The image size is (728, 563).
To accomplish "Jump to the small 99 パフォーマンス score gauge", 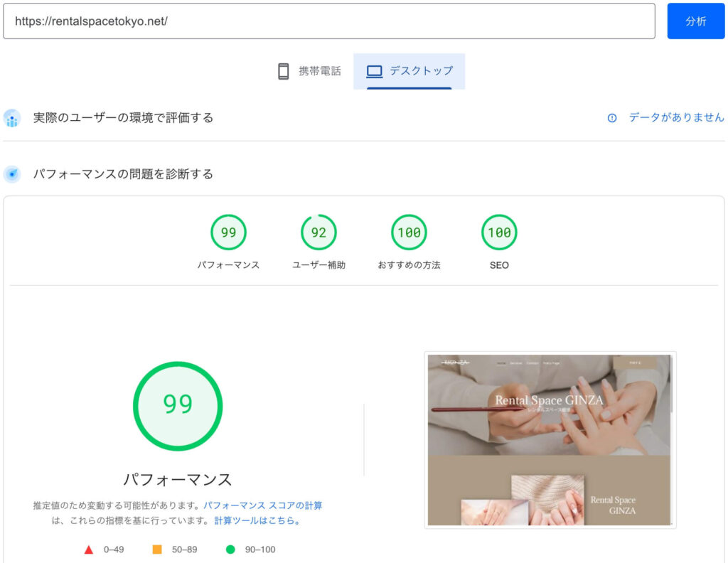I will [x=228, y=232].
